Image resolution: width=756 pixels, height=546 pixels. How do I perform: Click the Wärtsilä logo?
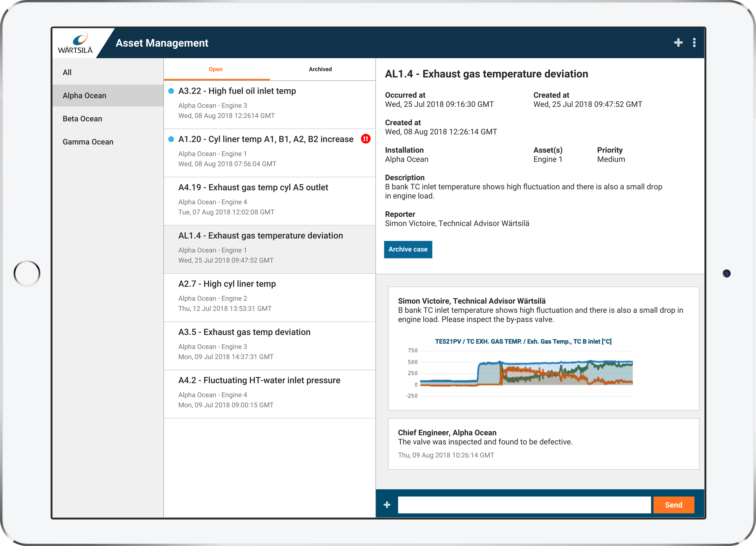pyautogui.click(x=75, y=43)
